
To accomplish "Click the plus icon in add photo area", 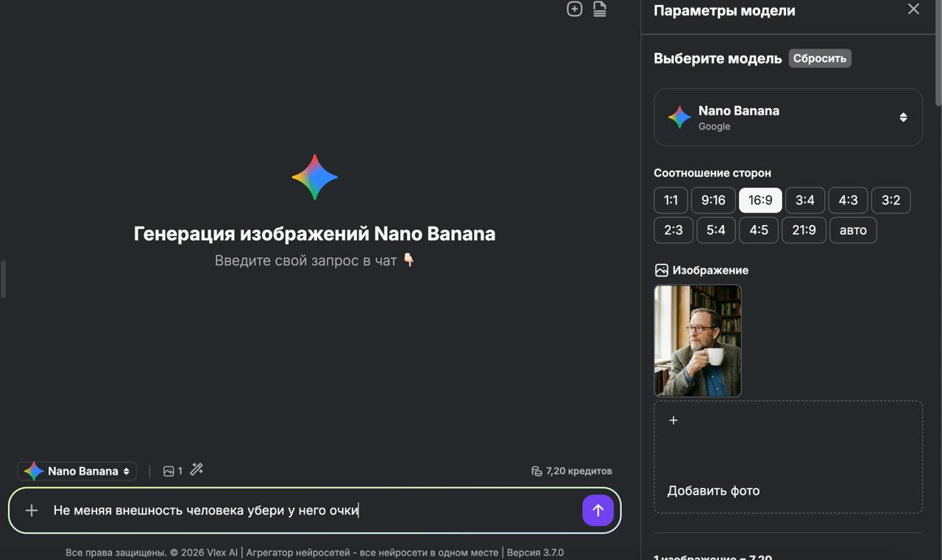I will point(673,420).
